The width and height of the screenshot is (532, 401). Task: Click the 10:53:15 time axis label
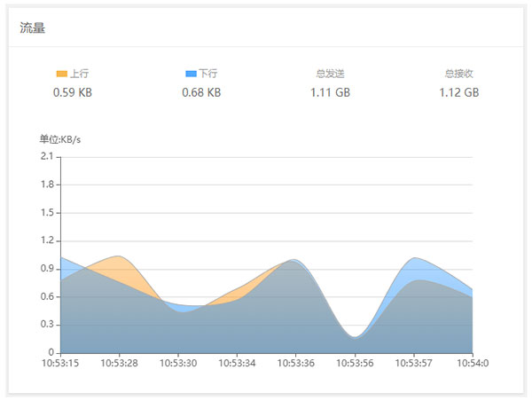point(60,364)
